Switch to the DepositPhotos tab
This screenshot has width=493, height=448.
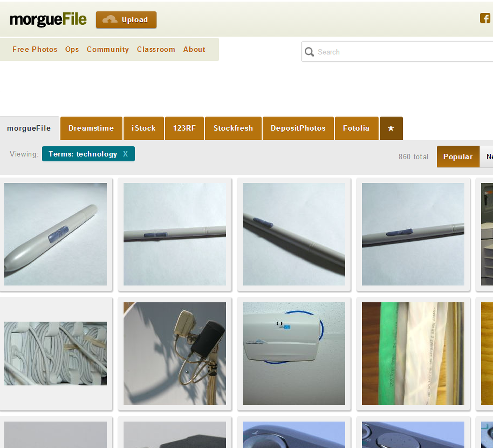click(298, 128)
